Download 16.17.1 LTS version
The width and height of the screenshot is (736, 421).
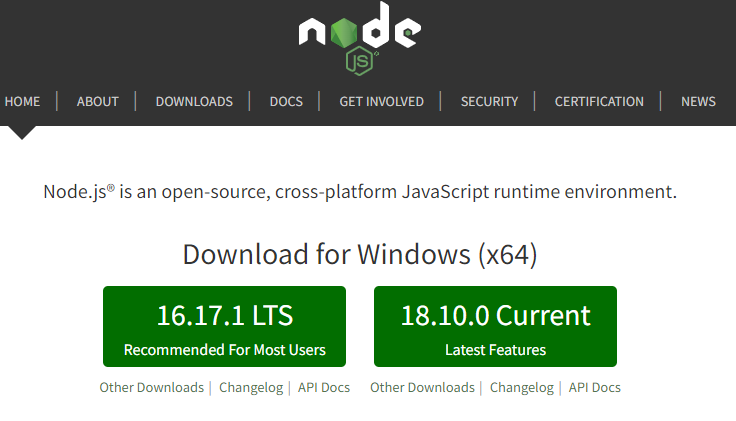224,327
